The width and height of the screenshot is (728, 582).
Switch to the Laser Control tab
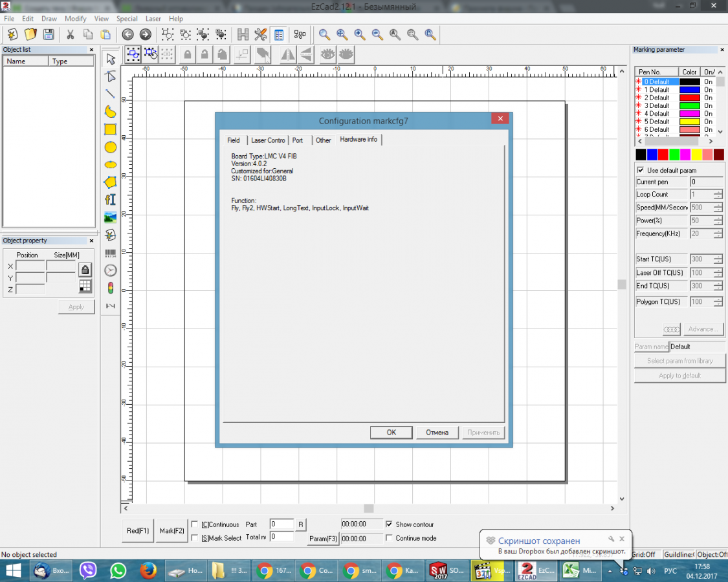tap(268, 140)
